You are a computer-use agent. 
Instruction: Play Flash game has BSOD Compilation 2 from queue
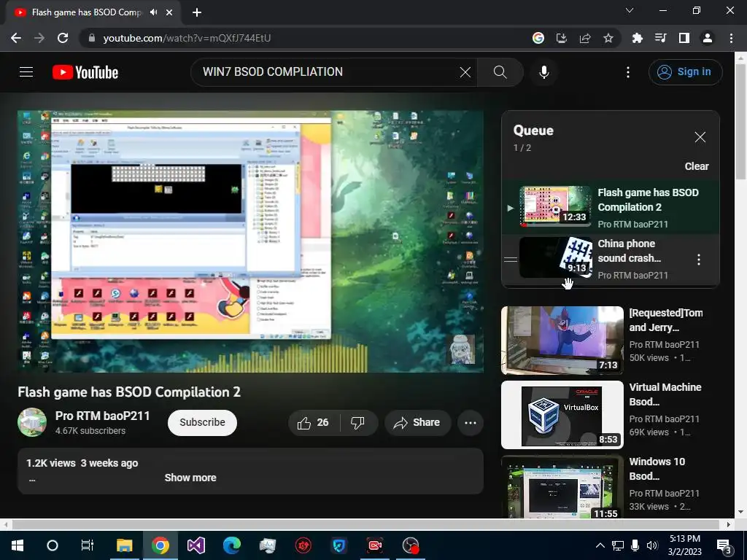[611, 207]
